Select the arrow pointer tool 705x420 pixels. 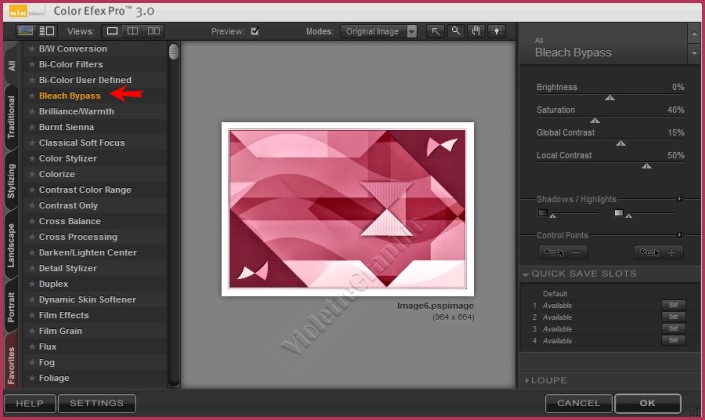[x=436, y=31]
